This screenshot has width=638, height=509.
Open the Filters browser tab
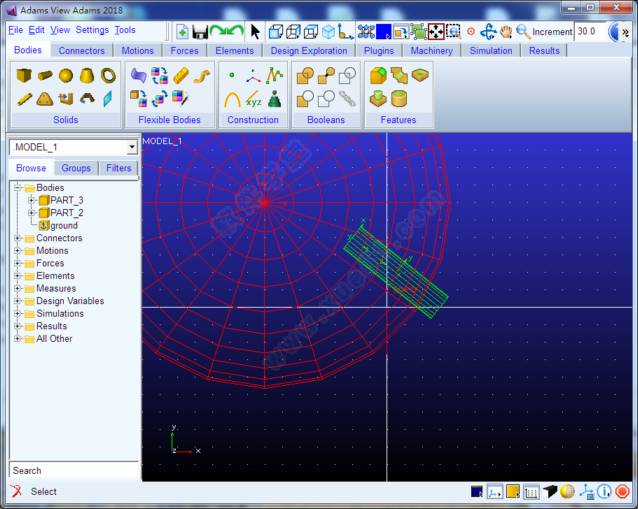[118, 168]
